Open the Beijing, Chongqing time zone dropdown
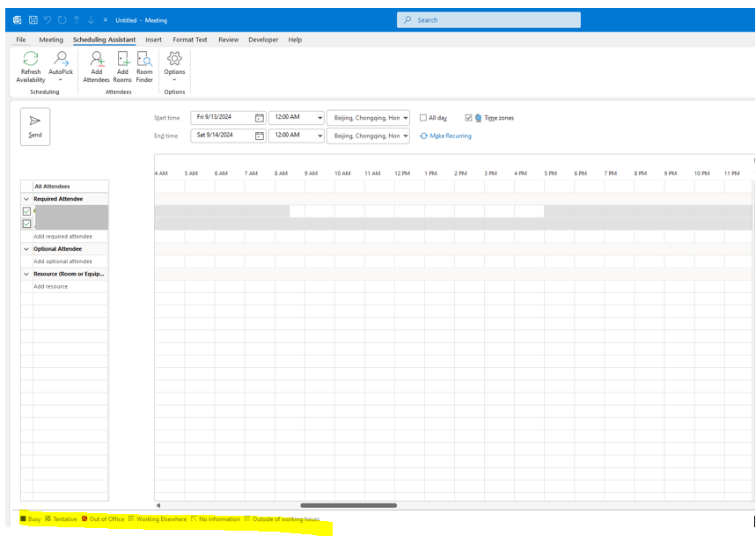Screen dimensions: 756x536 (x=406, y=117)
